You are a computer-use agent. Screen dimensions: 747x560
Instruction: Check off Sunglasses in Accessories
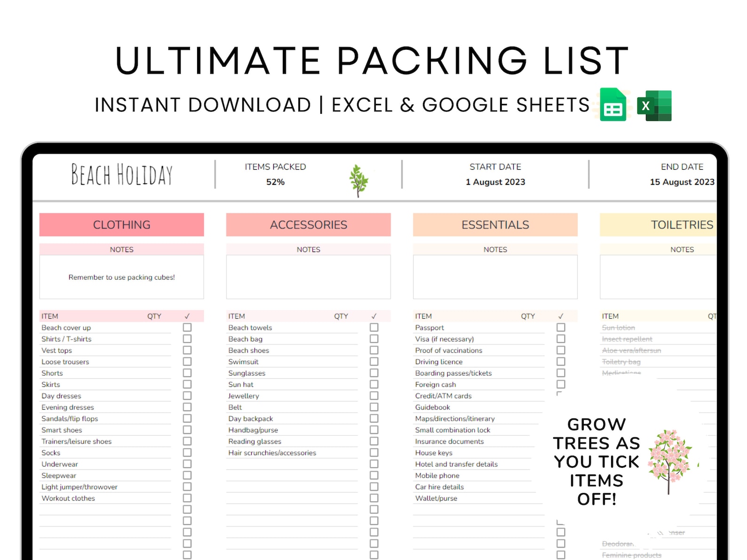[x=374, y=372]
